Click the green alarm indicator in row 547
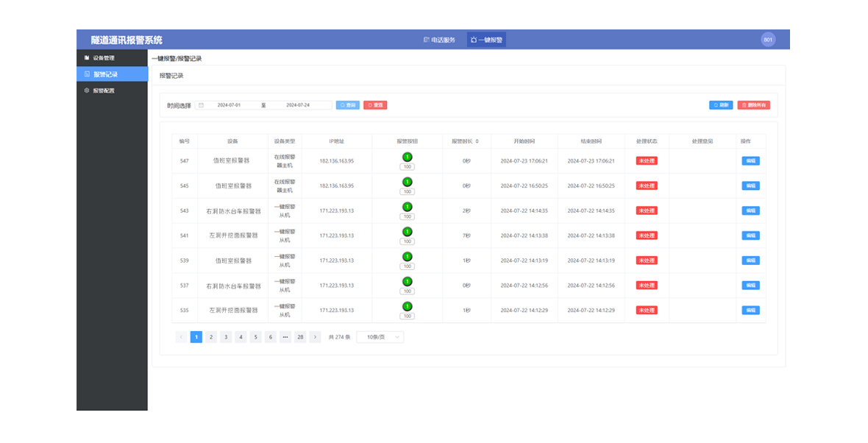 click(407, 157)
